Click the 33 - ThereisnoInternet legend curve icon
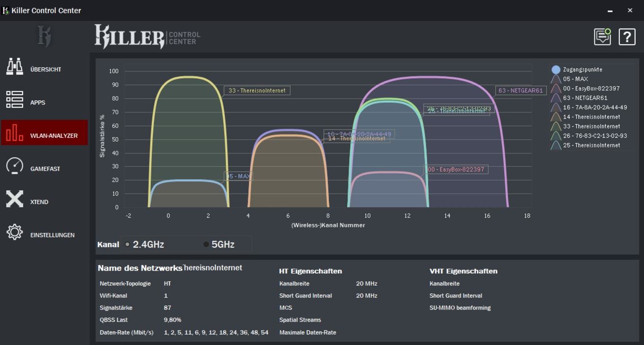644x345 pixels. [556, 127]
